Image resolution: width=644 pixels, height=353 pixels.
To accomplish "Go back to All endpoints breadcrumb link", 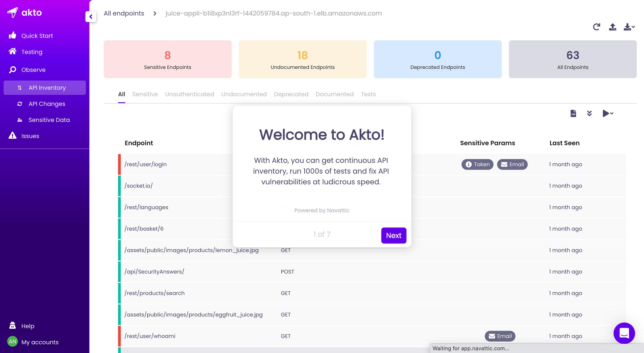I will 124,13.
